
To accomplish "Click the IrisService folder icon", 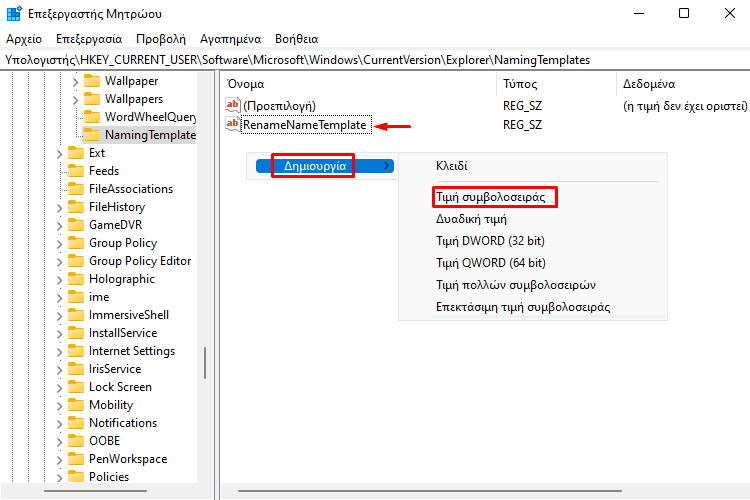I will click(x=76, y=368).
